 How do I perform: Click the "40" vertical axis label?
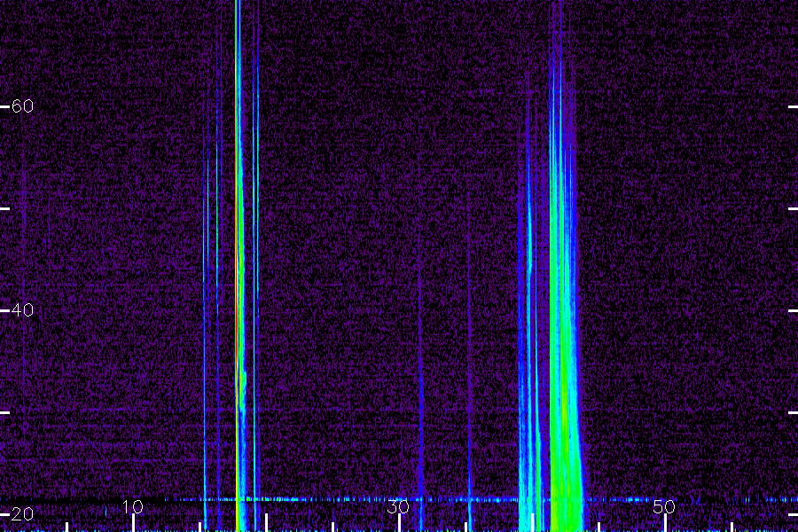click(22, 309)
